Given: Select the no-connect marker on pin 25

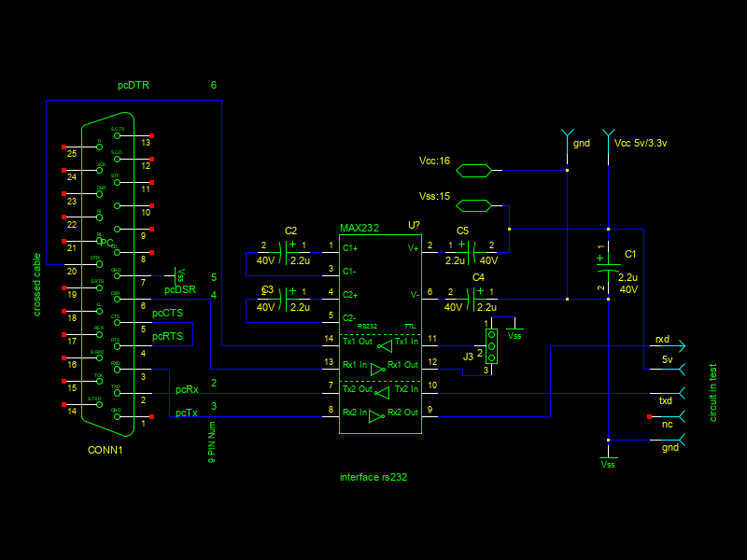Looking at the screenshot, I should point(63,147).
